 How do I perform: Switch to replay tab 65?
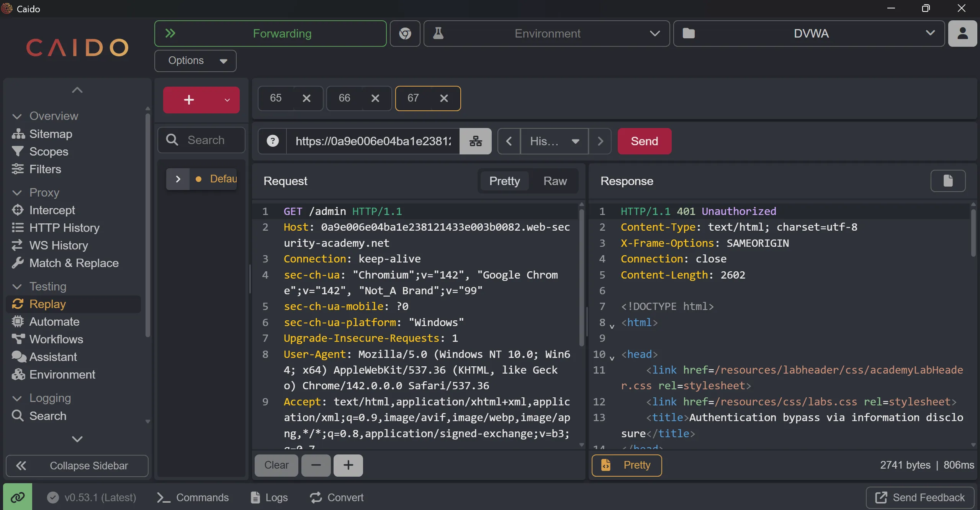[276, 98]
